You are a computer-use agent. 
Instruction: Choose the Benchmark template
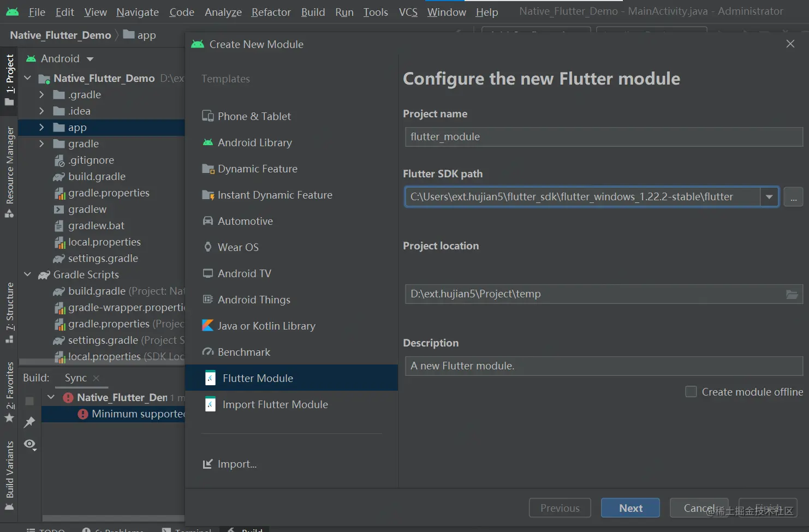tap(236, 352)
